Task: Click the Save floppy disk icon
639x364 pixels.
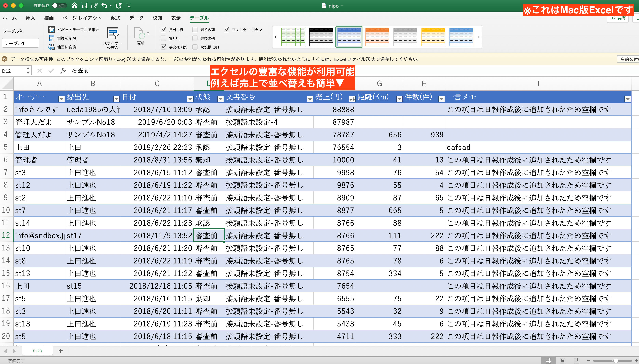Action: coord(84,6)
